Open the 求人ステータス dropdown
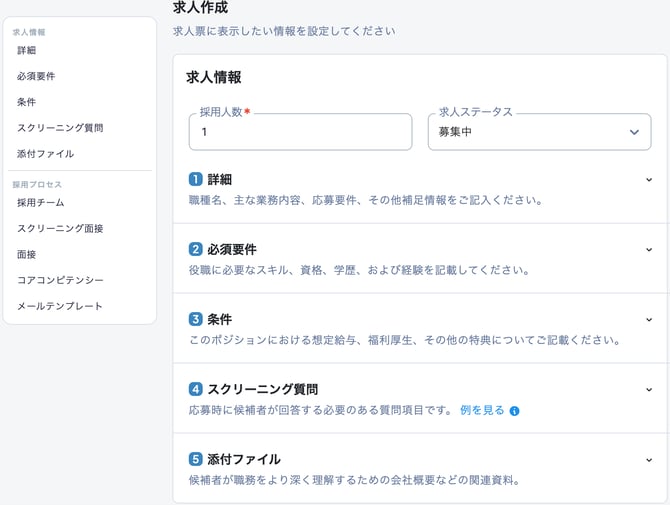 coord(539,132)
